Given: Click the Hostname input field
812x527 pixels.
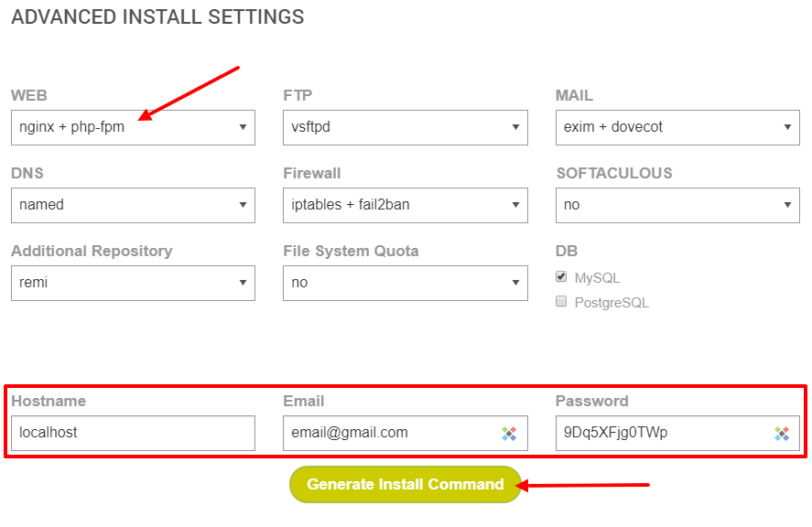Looking at the screenshot, I should tap(133, 433).
